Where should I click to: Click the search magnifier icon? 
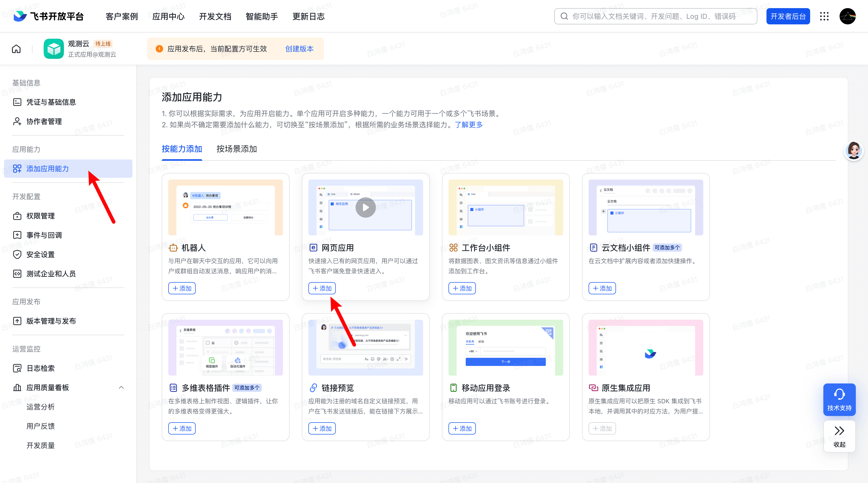[564, 16]
